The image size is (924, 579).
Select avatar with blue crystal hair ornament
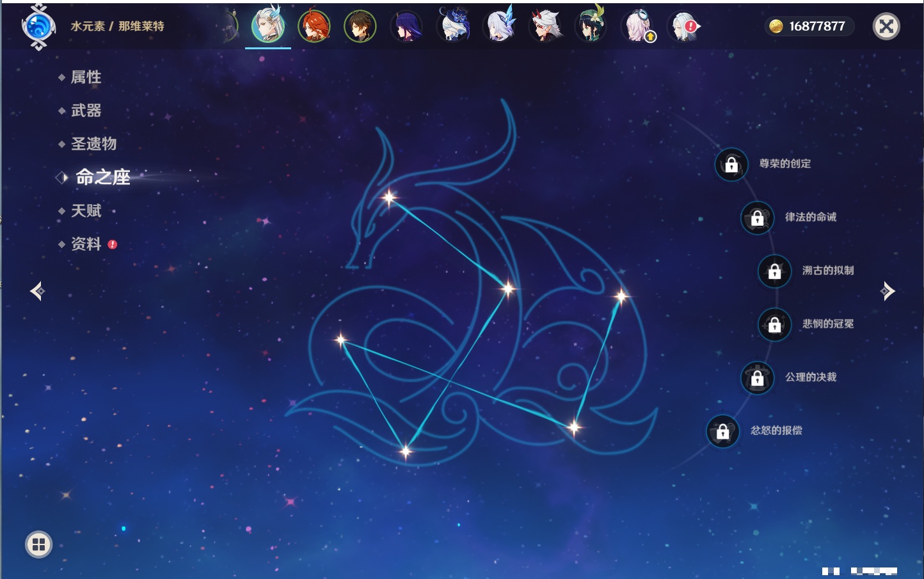click(x=500, y=25)
